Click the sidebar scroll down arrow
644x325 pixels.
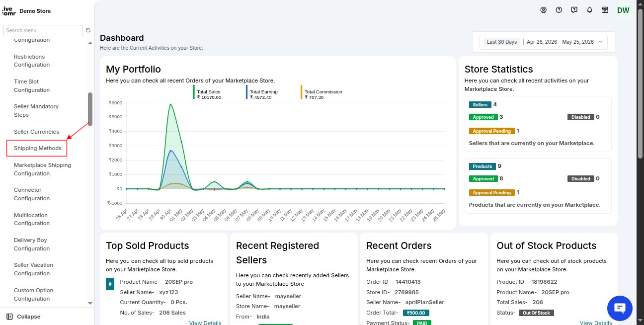(90, 303)
